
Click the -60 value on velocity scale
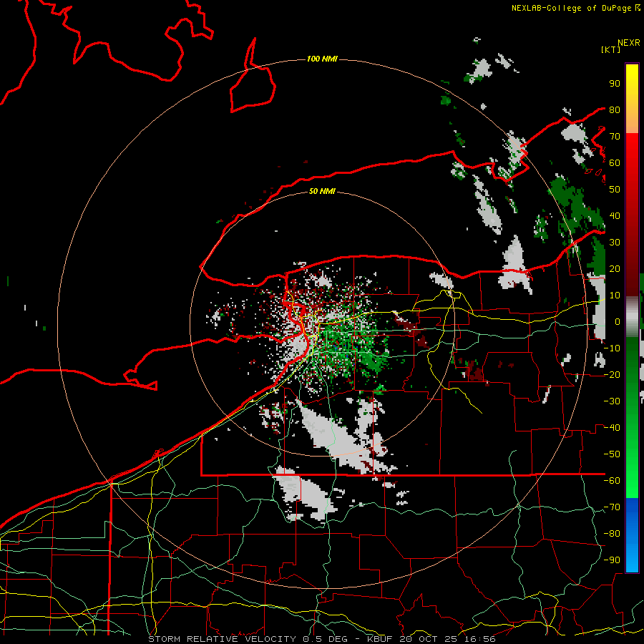point(612,481)
